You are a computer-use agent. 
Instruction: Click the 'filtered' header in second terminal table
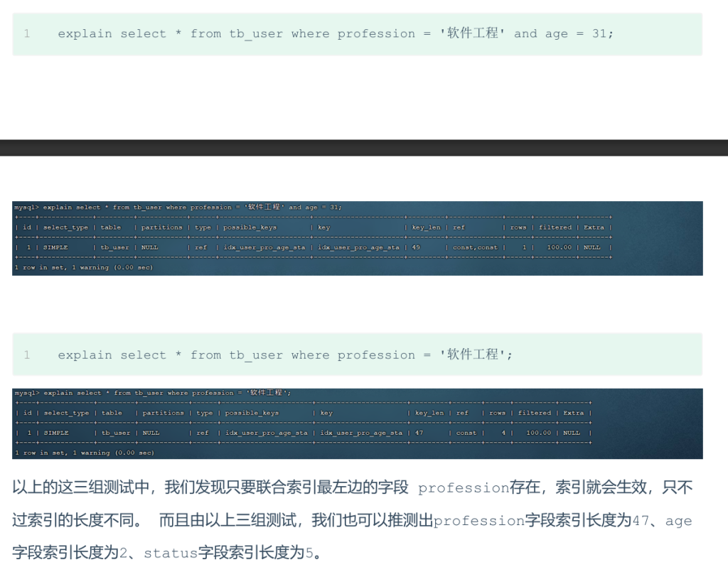(535, 413)
